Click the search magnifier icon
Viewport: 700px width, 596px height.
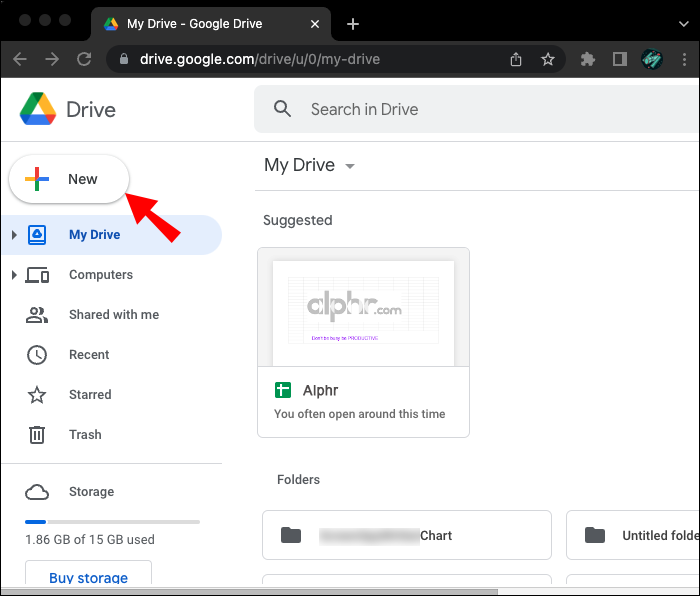(283, 109)
